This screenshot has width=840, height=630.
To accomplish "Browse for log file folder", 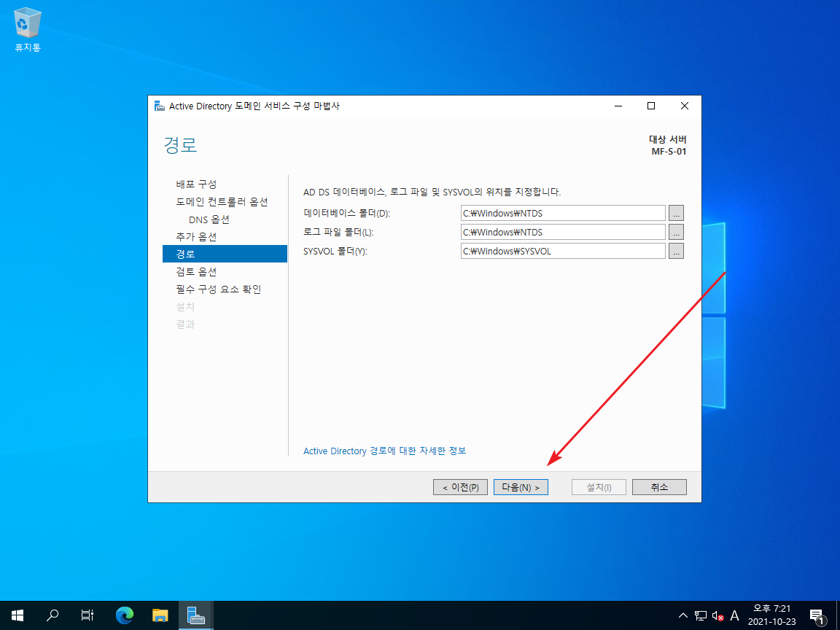I will (676, 232).
